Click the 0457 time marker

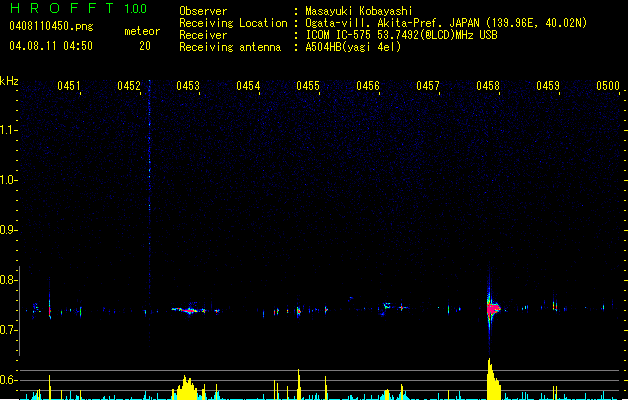point(428,86)
